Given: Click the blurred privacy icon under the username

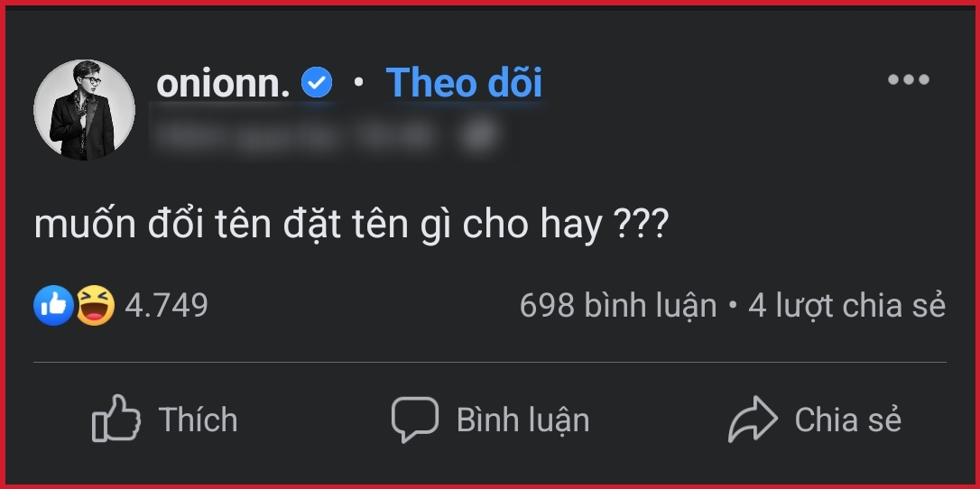Looking at the screenshot, I should (479, 134).
